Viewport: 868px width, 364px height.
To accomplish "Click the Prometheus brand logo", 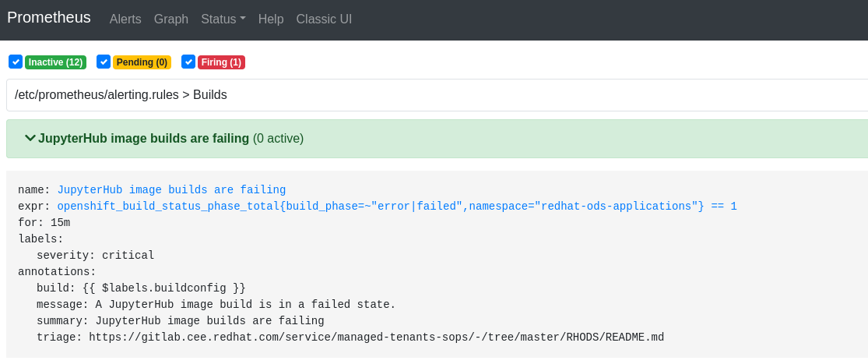I will point(49,17).
